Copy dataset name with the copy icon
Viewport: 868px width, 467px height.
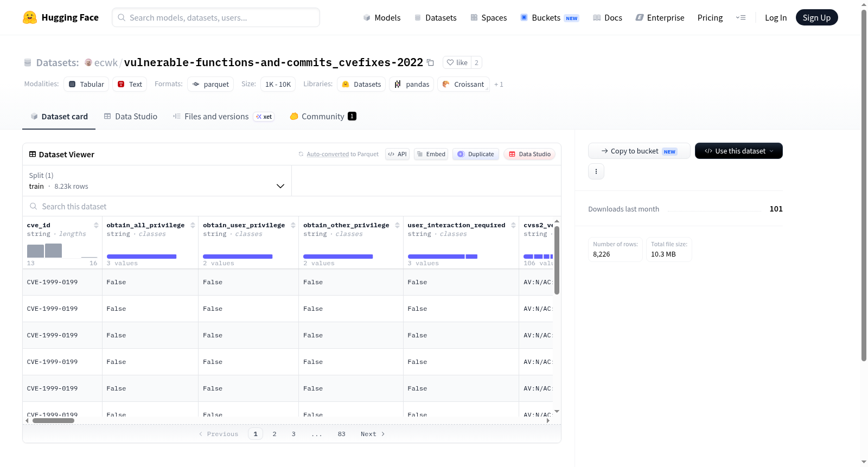430,62
